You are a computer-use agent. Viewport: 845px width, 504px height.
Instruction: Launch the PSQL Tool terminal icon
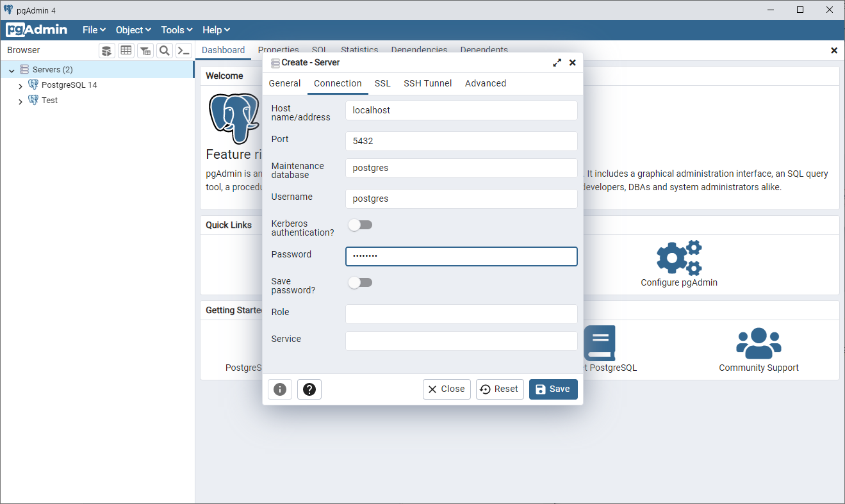[184, 51]
